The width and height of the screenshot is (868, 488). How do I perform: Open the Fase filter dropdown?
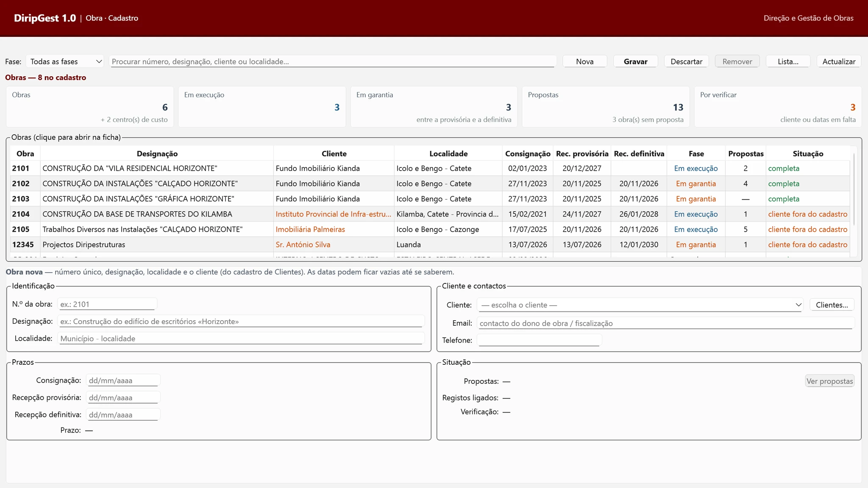(x=65, y=61)
